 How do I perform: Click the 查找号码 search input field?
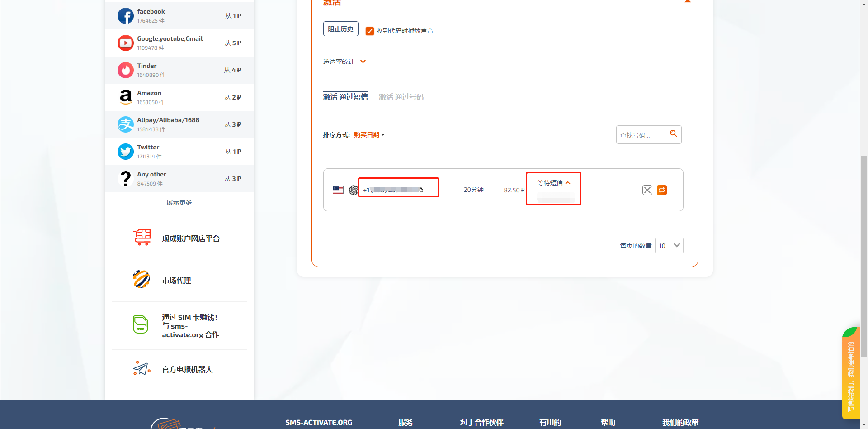[642, 135]
